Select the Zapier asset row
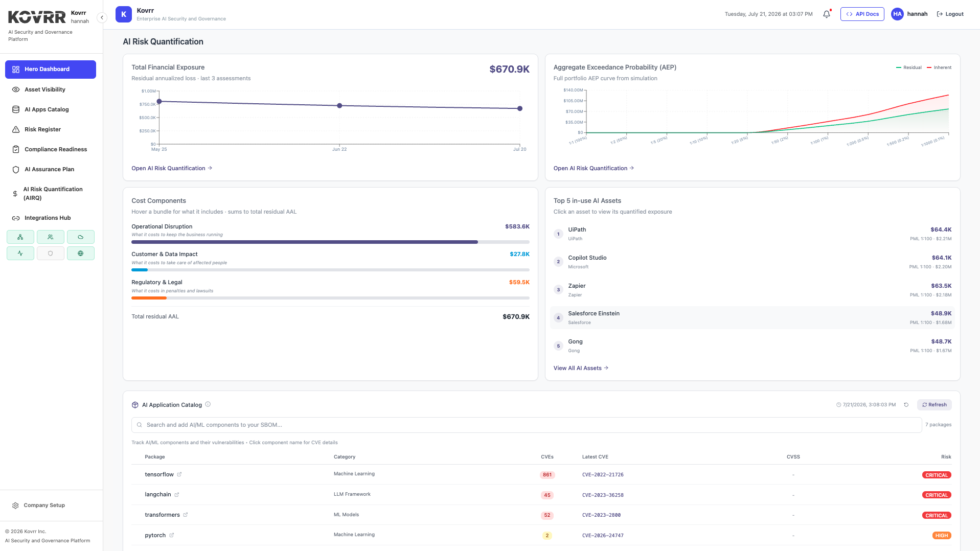This screenshot has height=551, width=980. pos(753,290)
